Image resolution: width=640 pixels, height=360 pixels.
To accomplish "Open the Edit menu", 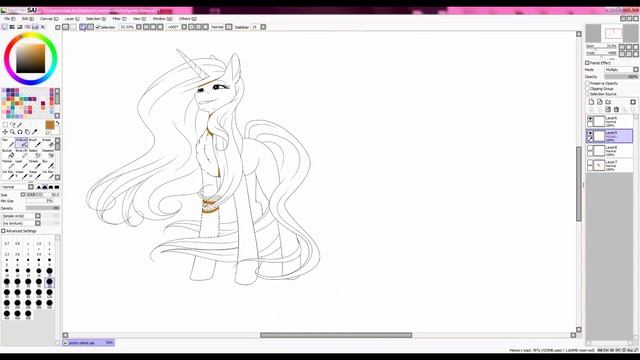I will coord(27,19).
